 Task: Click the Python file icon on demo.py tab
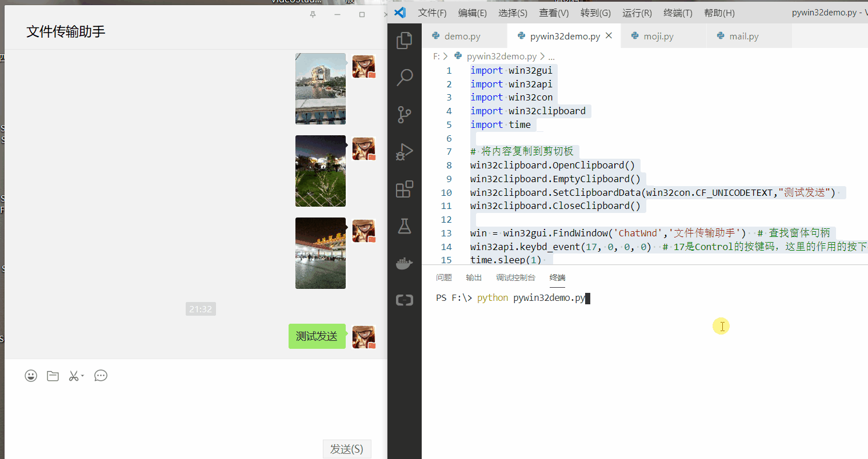point(436,35)
